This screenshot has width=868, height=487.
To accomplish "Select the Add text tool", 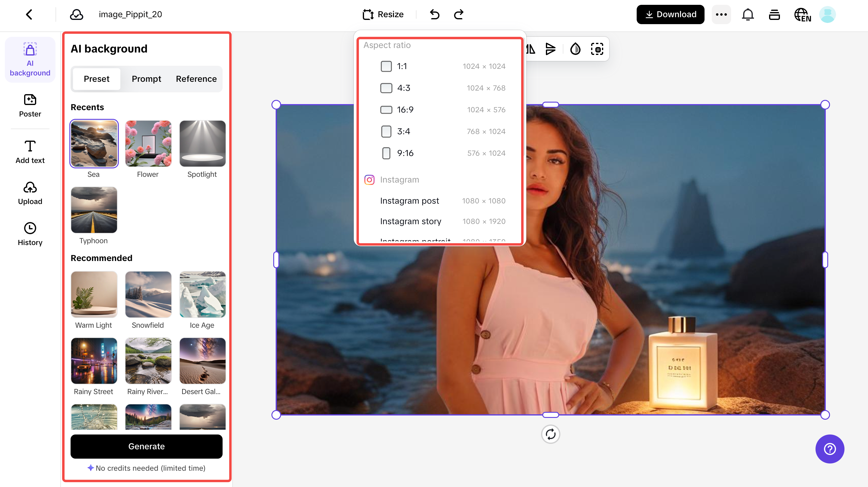I will pos(30,152).
